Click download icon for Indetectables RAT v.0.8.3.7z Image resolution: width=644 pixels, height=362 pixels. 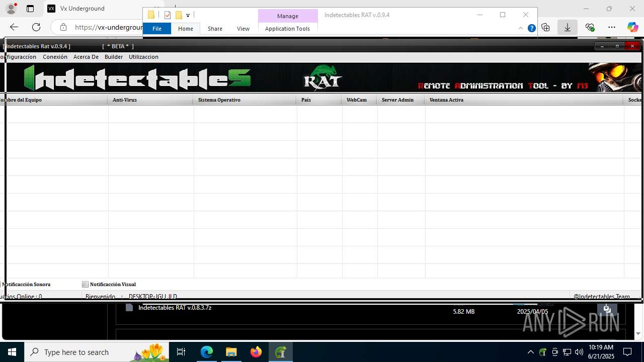click(x=607, y=308)
